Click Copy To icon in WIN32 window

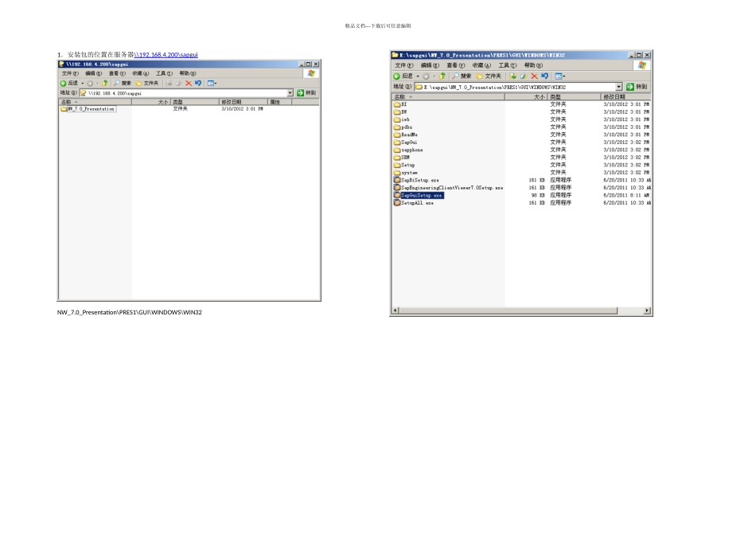[523, 76]
